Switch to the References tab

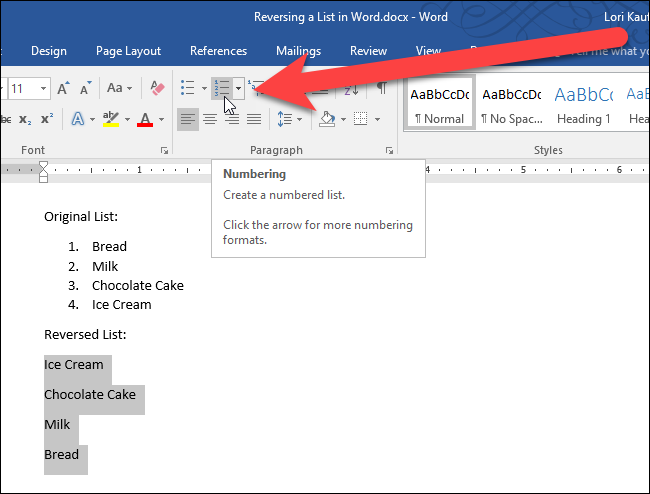(x=218, y=51)
